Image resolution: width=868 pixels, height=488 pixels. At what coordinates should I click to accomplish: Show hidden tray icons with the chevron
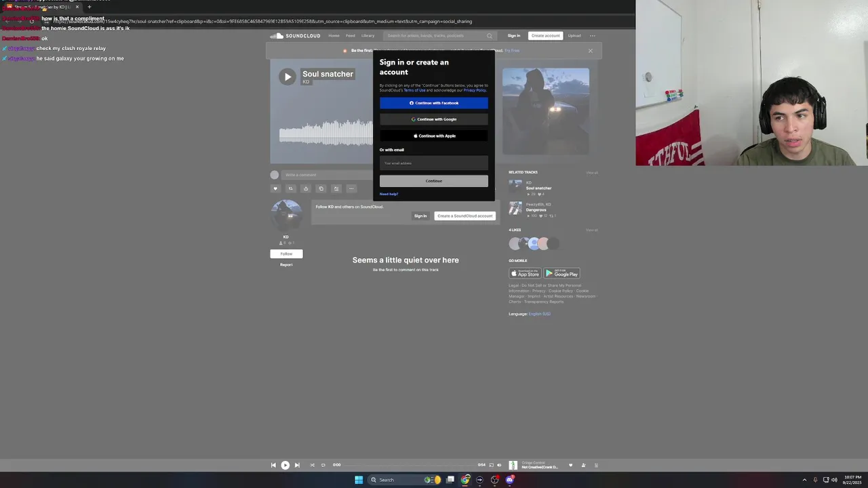(x=804, y=480)
